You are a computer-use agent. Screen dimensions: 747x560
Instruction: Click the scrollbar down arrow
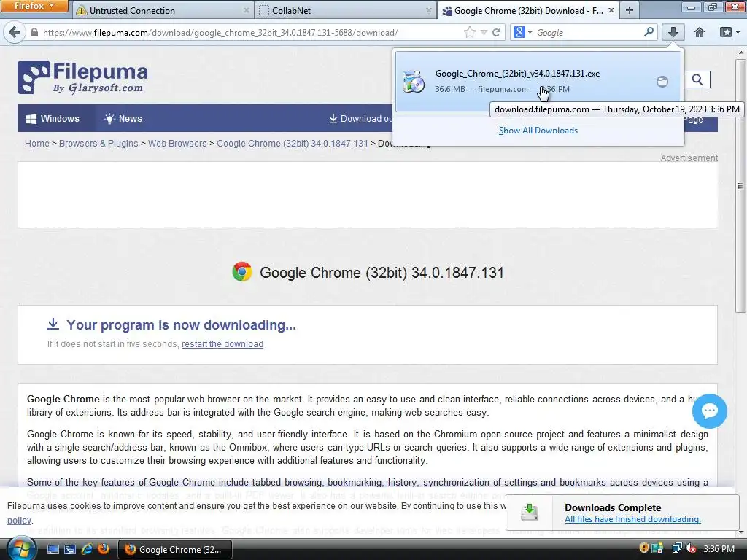[740, 532]
